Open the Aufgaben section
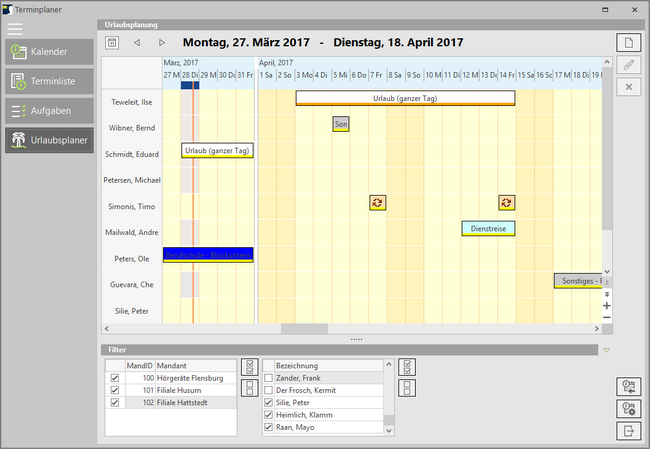This screenshot has height=449, width=650. tap(49, 111)
